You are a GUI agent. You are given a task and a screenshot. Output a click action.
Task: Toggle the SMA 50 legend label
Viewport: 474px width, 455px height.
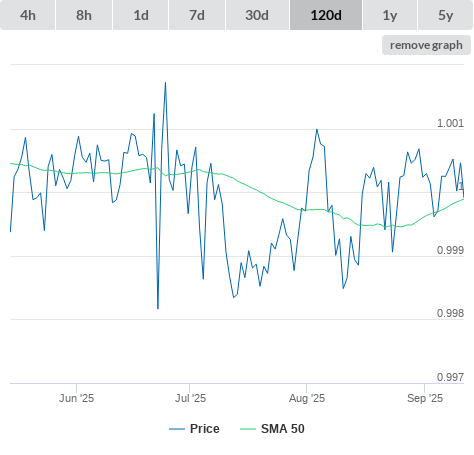click(x=283, y=429)
